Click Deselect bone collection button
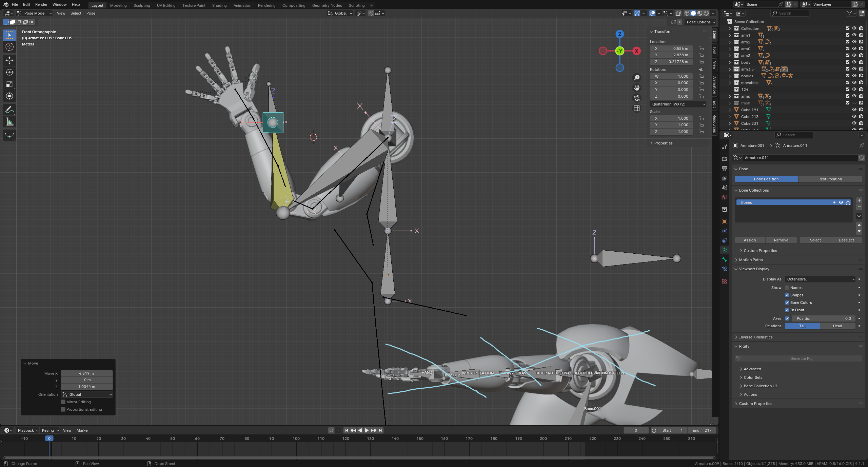The height and width of the screenshot is (467, 868). 846,240
